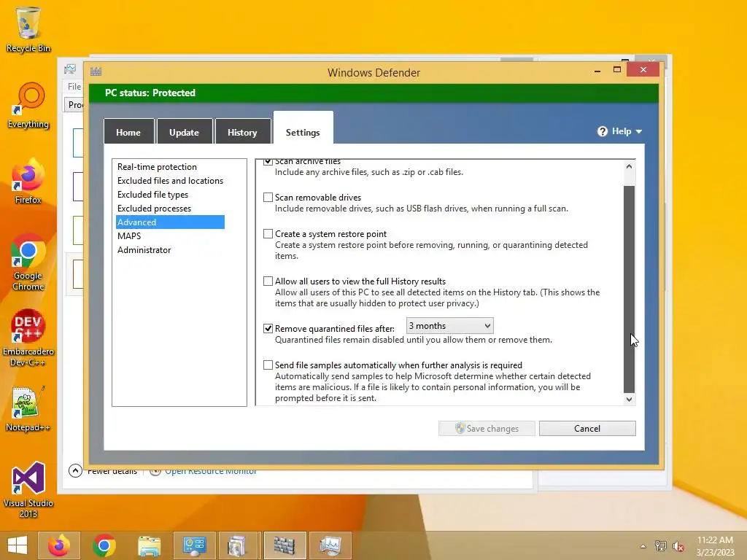Open the Google Chrome desktop shortcut
Viewport: 747px width, 560px height.
click(28, 262)
